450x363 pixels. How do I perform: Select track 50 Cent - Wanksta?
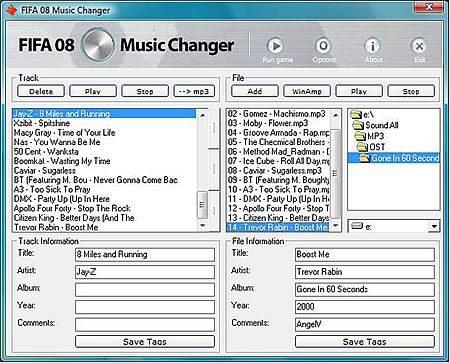pos(104,152)
